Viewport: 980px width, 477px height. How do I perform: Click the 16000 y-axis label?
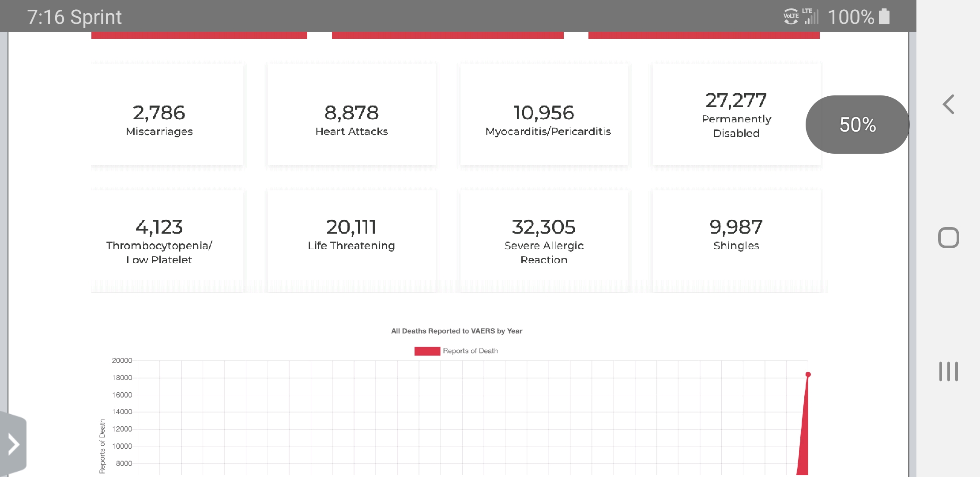[x=122, y=395]
